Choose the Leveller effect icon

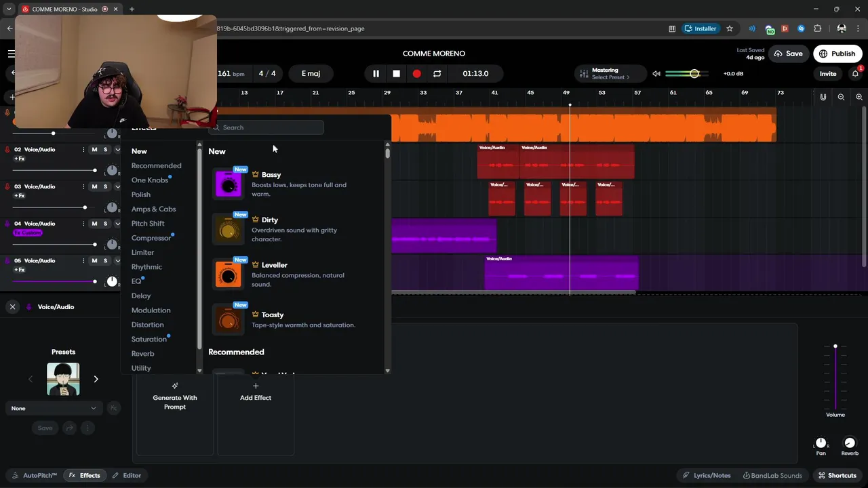tap(229, 274)
